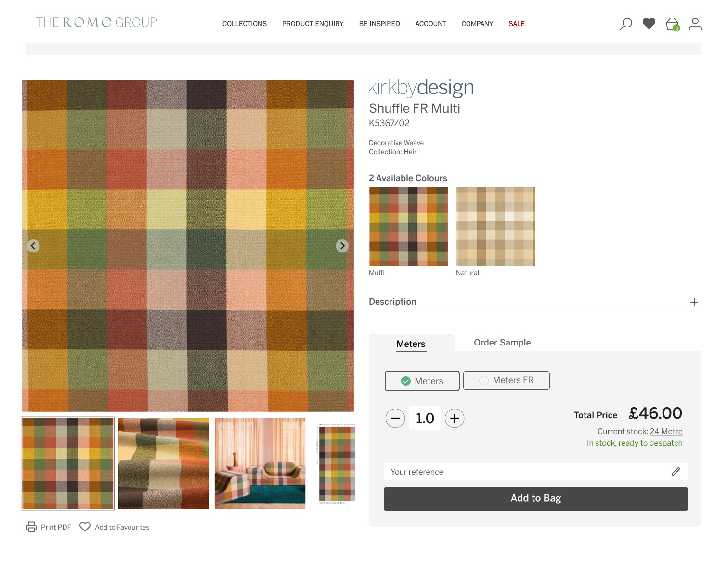Select the flat fabric swatch thumbnail
This screenshot has width=728, height=570.
pyautogui.click(x=67, y=464)
